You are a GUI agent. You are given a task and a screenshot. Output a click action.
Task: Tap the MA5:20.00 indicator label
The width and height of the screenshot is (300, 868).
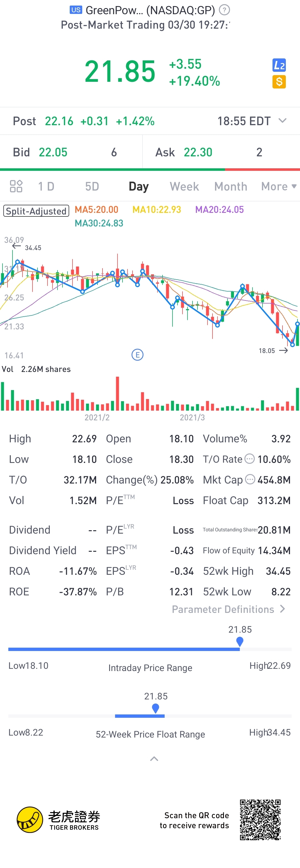(96, 209)
